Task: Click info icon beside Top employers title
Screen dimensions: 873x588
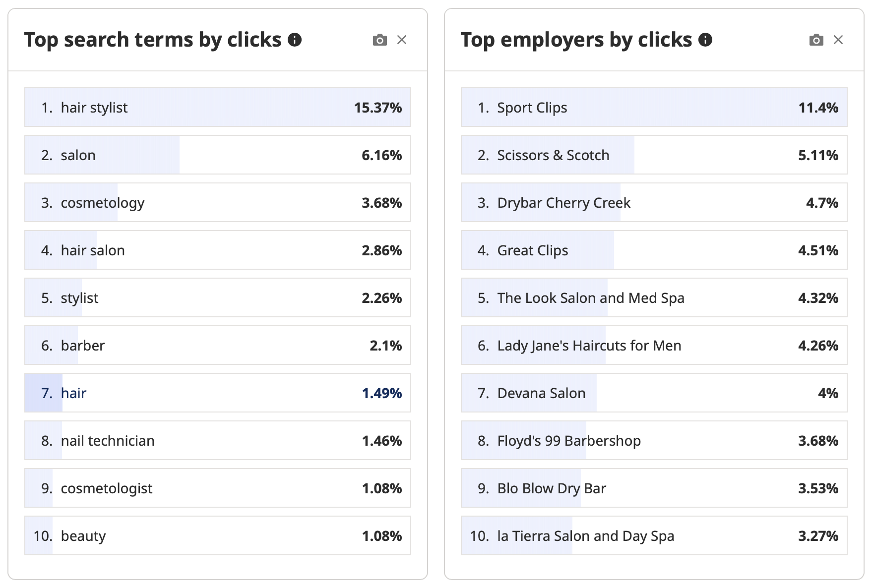Action: point(705,40)
